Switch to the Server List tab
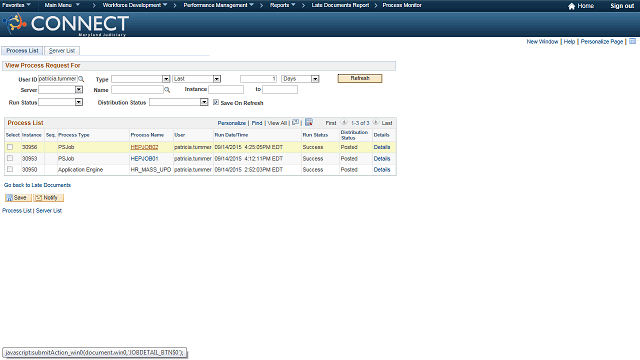640x360 pixels. [62, 51]
